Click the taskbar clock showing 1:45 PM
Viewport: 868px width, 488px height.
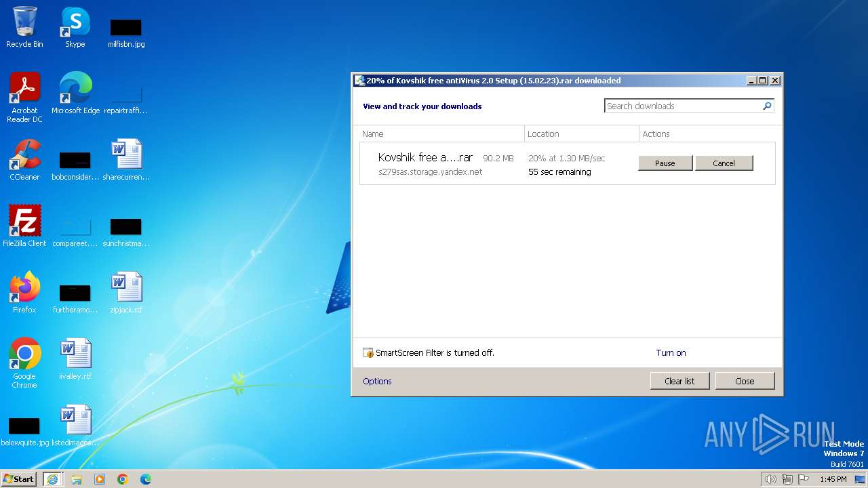833,479
